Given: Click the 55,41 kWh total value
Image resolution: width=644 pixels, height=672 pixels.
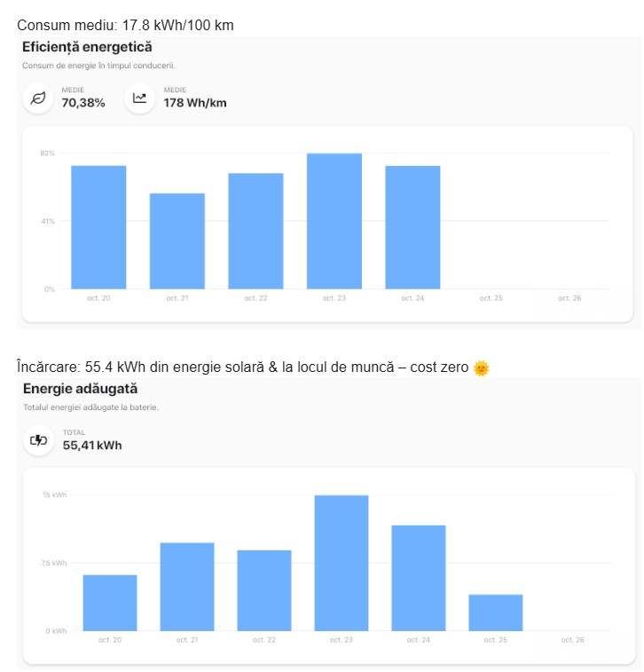Looking at the screenshot, I should click(x=92, y=445).
